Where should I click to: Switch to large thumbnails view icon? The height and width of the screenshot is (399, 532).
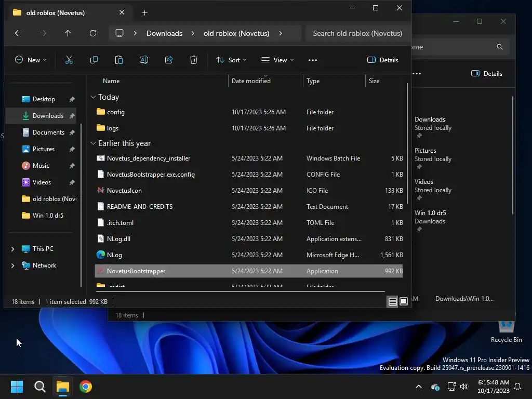[x=403, y=301]
